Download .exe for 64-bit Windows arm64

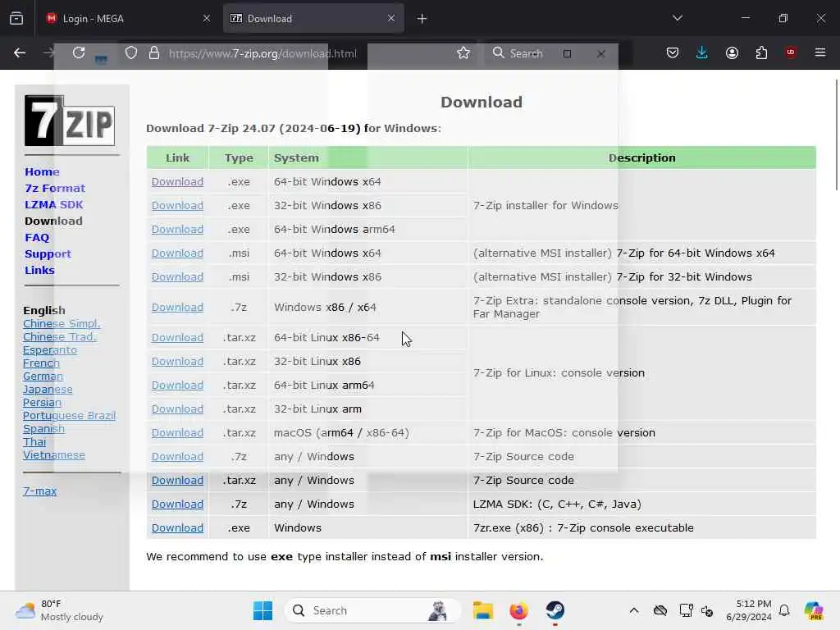[177, 230]
